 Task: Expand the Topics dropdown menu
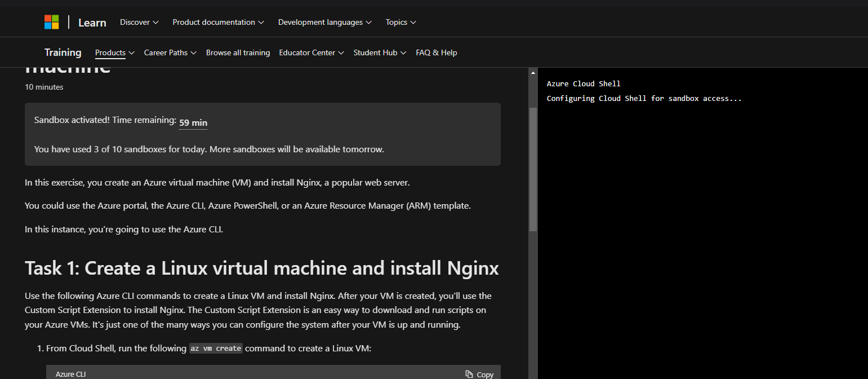click(401, 22)
